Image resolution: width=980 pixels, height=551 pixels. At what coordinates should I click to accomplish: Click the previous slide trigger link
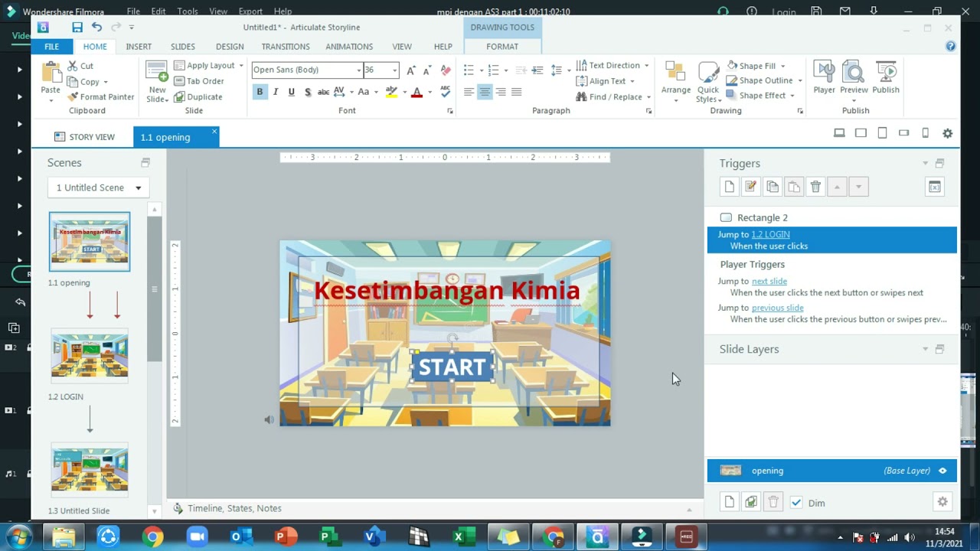(x=777, y=308)
